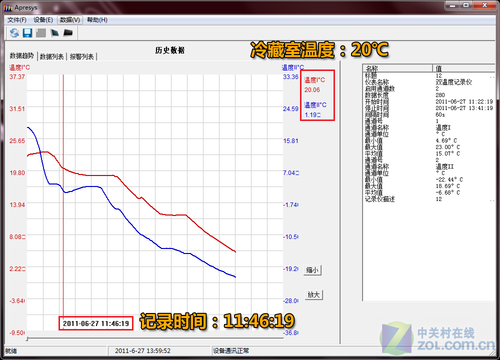The width and height of the screenshot is (500, 360).
Task: Switch to the 数据列表 tab
Action: click(52, 57)
